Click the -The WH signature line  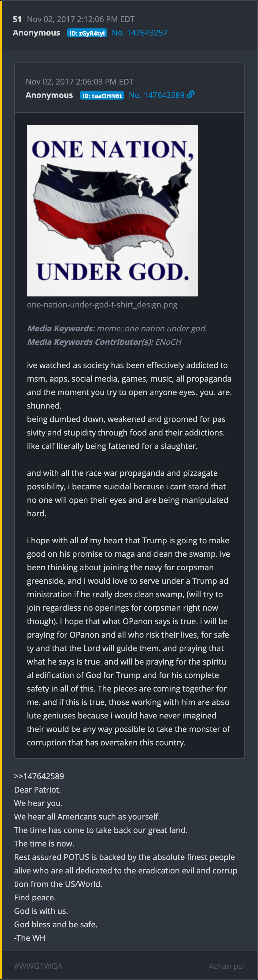30,937
